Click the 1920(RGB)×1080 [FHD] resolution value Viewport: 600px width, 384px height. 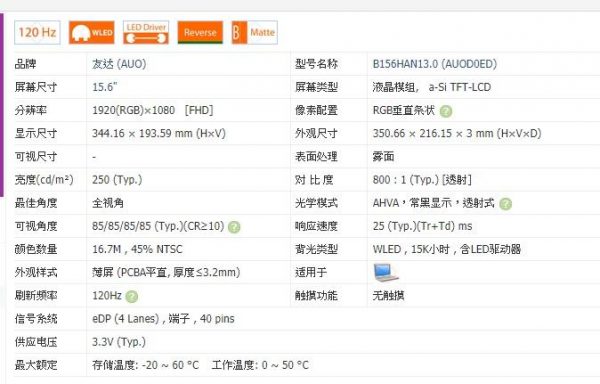[x=153, y=111]
